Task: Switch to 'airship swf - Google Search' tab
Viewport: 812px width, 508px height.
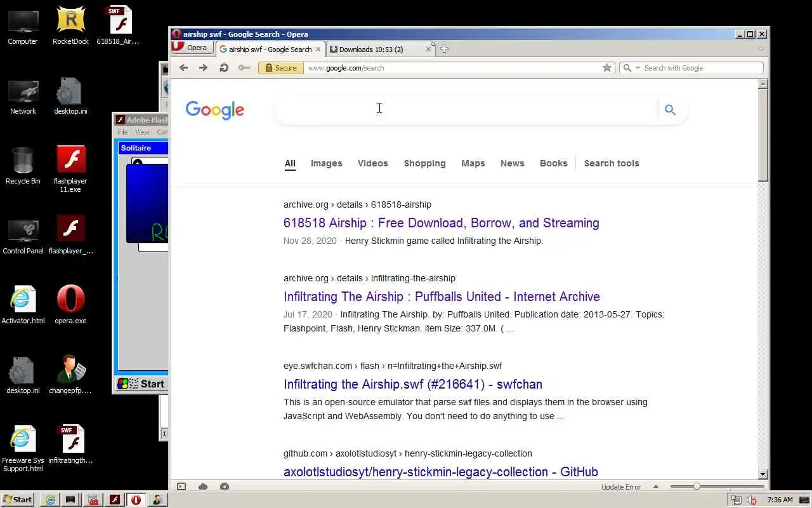Action: tap(270, 49)
